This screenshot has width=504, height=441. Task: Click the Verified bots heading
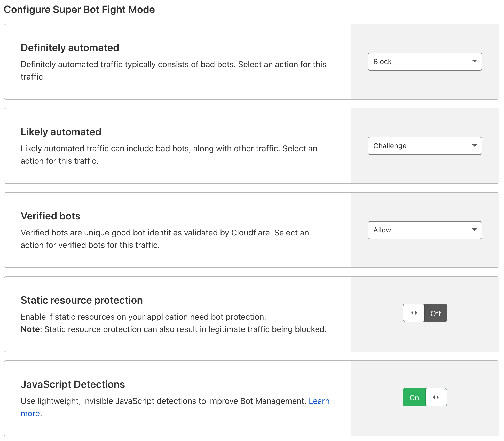click(x=50, y=216)
